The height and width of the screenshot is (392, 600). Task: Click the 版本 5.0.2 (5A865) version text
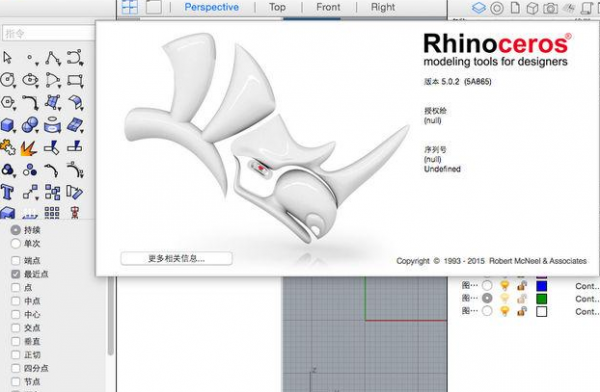click(x=457, y=82)
